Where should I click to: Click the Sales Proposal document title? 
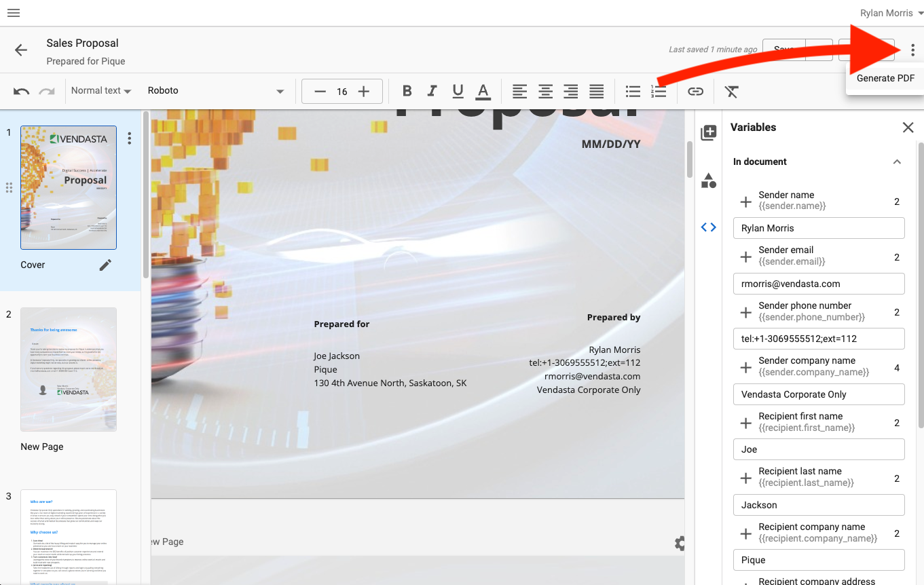[x=82, y=43]
